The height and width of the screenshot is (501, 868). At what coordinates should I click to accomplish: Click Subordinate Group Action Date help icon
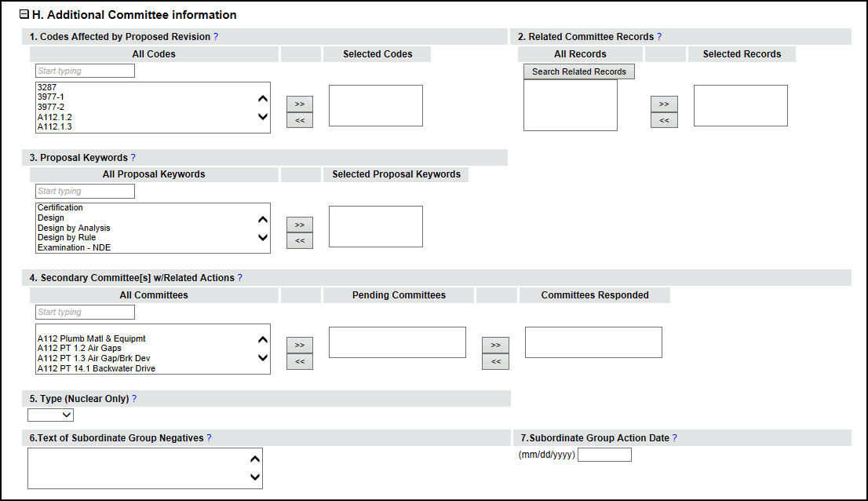pyautogui.click(x=675, y=438)
